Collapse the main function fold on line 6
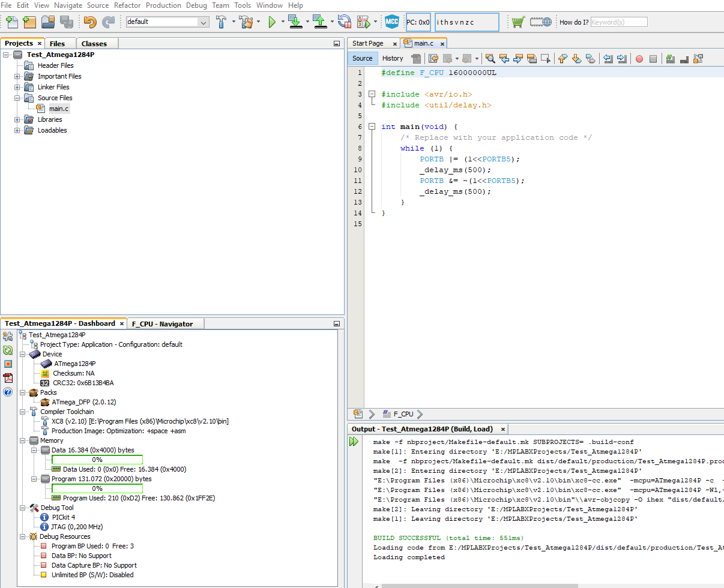This screenshot has width=724, height=588. (372, 127)
